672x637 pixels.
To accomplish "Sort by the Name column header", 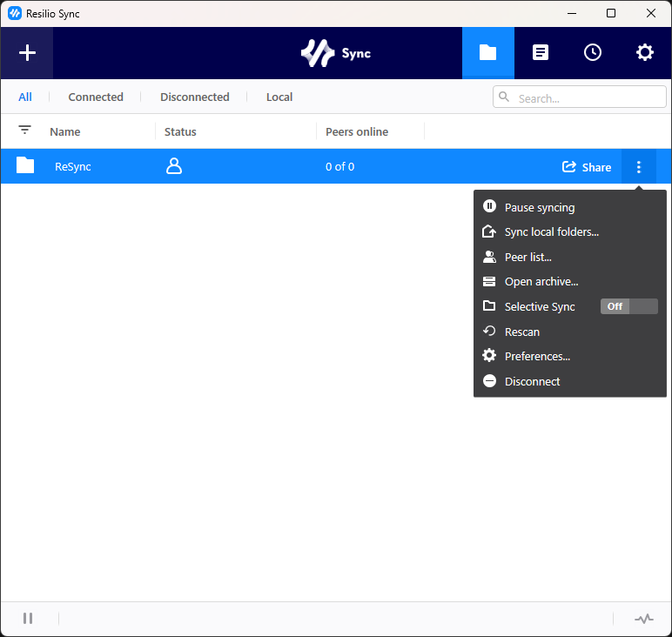I will 65,131.
